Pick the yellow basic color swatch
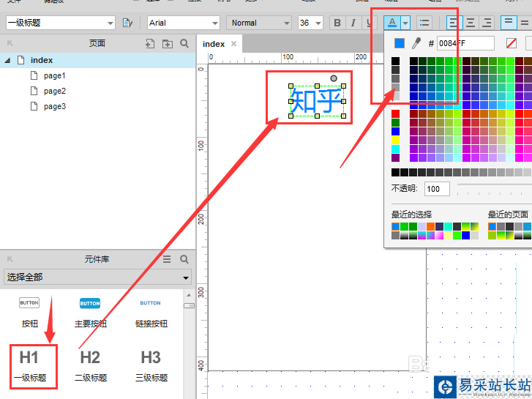Screen dimensions: 532x399 [396, 140]
